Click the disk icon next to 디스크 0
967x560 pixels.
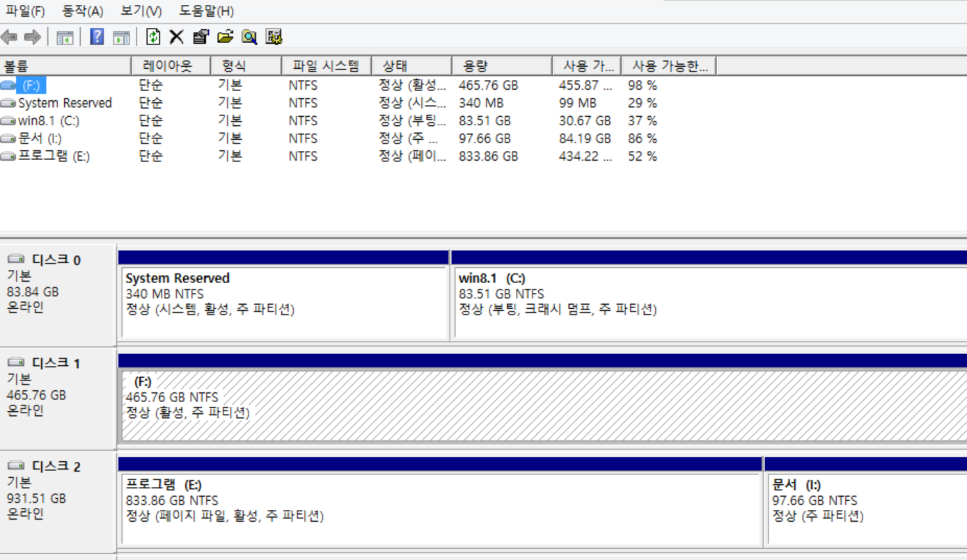(x=16, y=259)
